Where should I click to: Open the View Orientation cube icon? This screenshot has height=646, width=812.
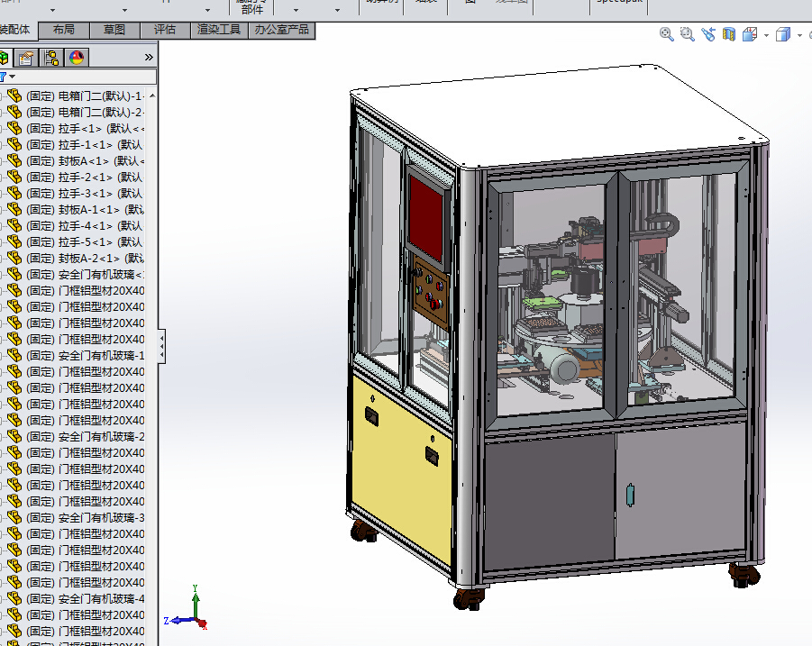tap(750, 34)
